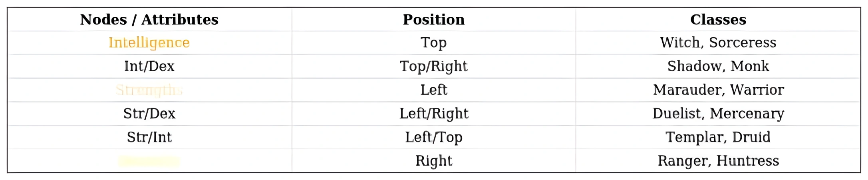The width and height of the screenshot is (868, 180).
Task: Select the Duelist, Mercenary classes cell
Action: [718, 114]
